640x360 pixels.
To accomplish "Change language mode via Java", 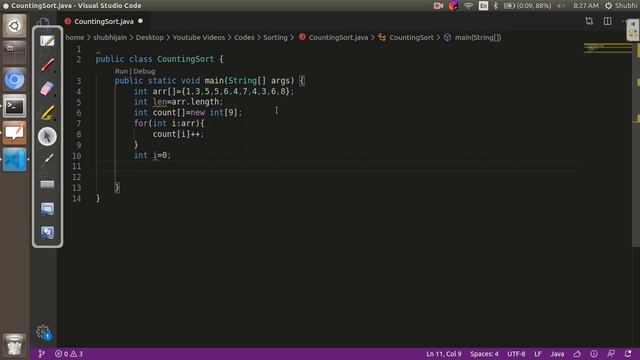I will (x=557, y=354).
